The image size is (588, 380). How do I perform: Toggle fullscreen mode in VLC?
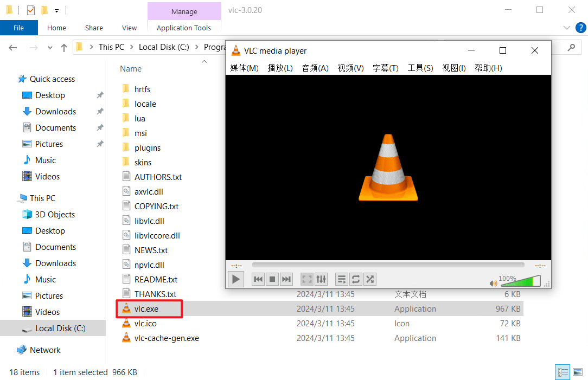click(x=306, y=279)
